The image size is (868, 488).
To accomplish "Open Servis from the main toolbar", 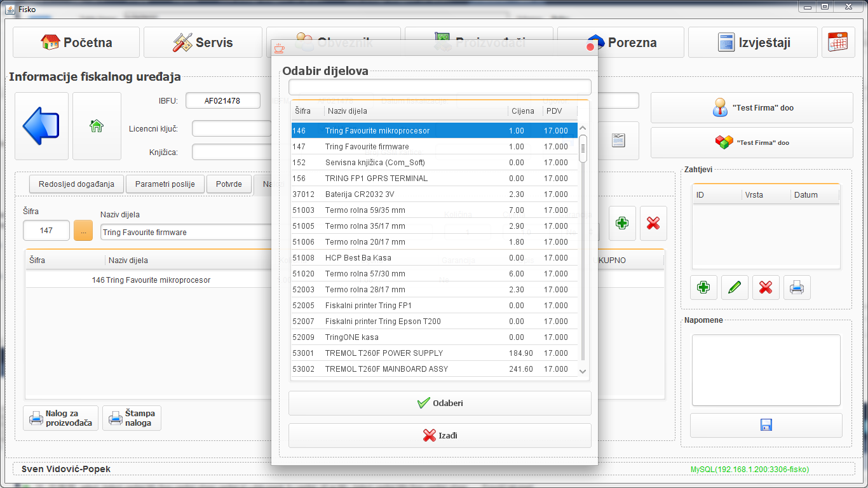I will [203, 43].
